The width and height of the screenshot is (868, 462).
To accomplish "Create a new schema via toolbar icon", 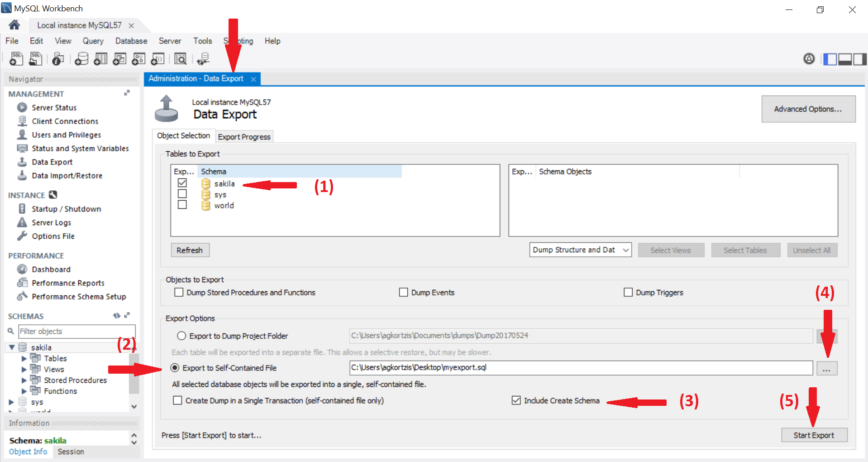I will [81, 59].
